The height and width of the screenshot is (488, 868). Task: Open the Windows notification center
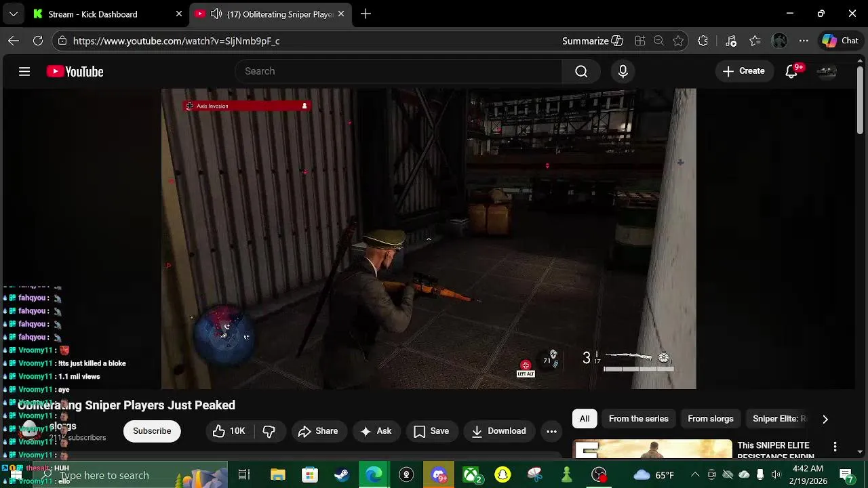click(x=846, y=474)
